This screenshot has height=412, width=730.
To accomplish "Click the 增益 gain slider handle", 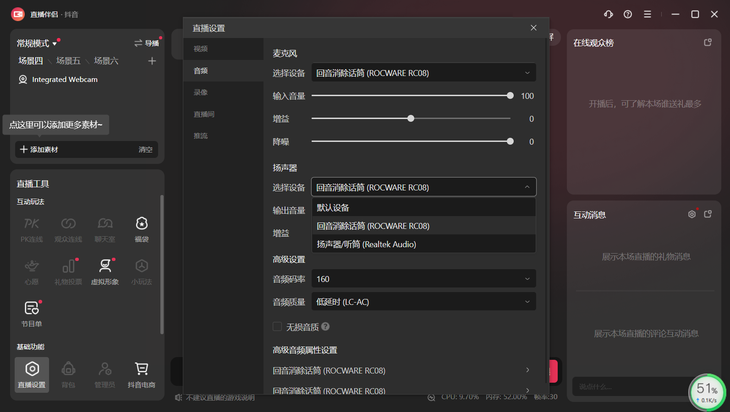I will (410, 119).
